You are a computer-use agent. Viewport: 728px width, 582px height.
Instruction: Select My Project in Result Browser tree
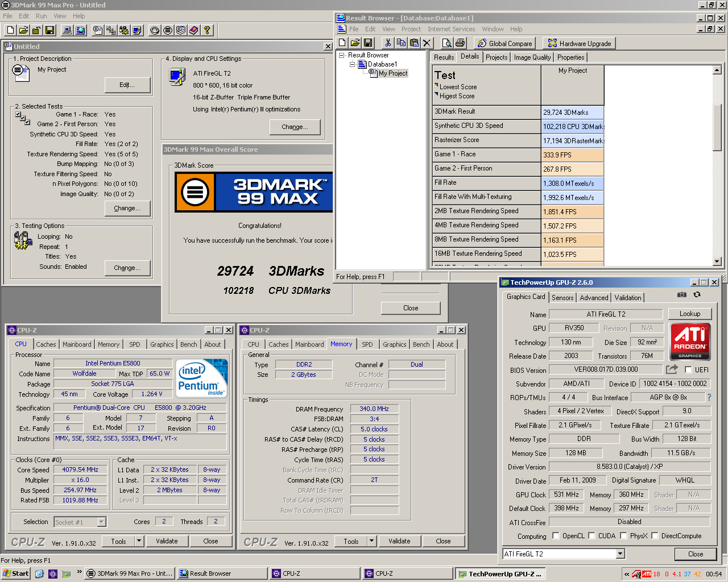(393, 73)
